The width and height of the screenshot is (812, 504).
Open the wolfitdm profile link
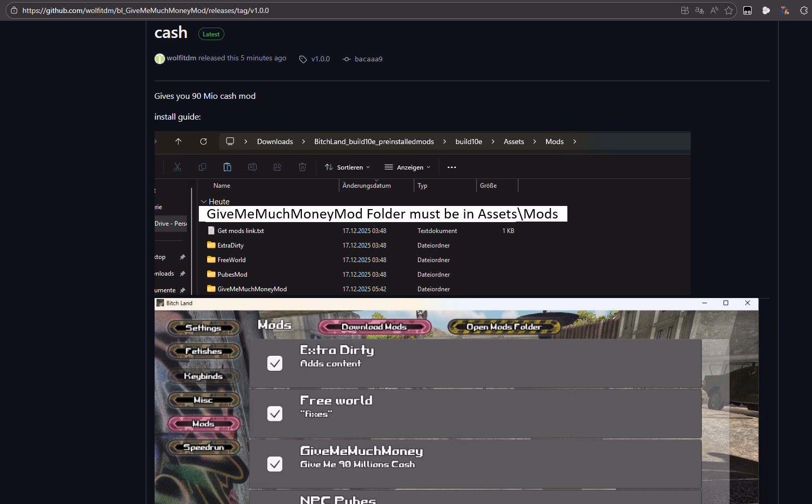[181, 58]
